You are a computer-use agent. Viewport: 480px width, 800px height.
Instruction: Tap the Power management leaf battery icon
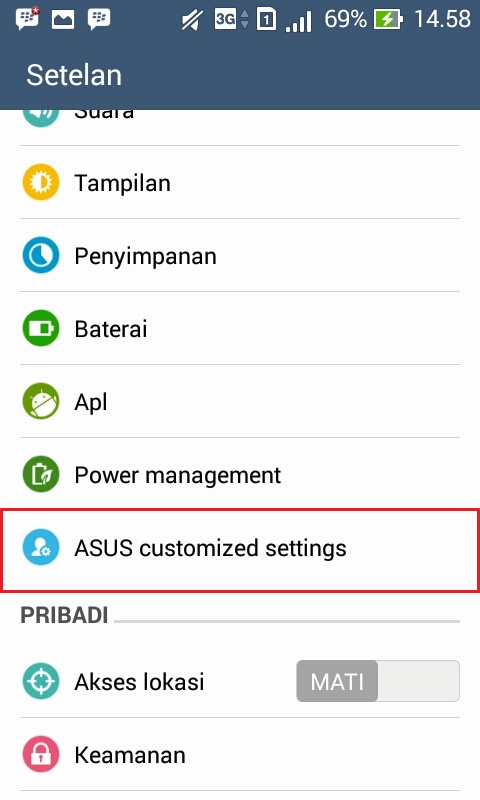click(41, 474)
